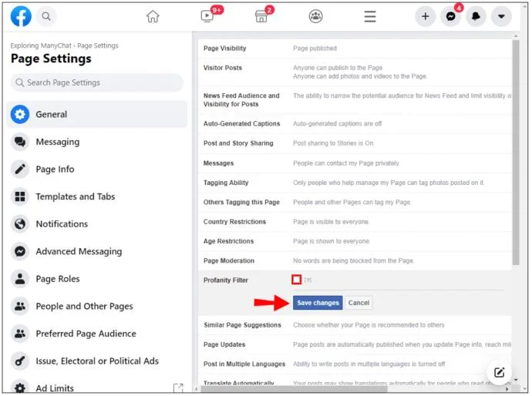Click the plus Create icon
The height and width of the screenshot is (396, 532).
(425, 16)
